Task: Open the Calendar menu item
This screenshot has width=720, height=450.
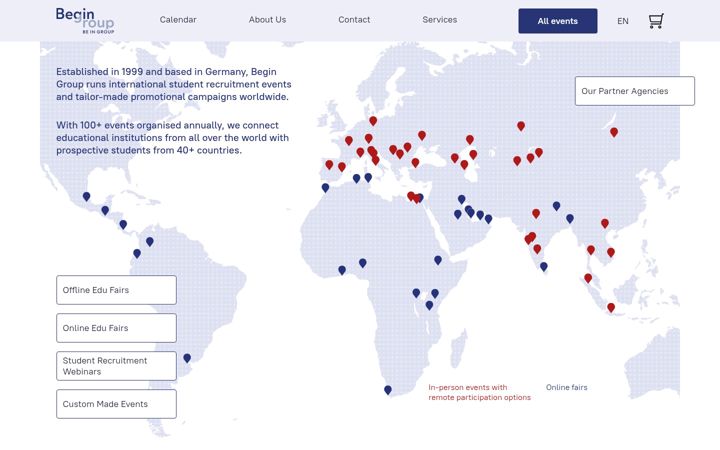Action: click(x=178, y=20)
